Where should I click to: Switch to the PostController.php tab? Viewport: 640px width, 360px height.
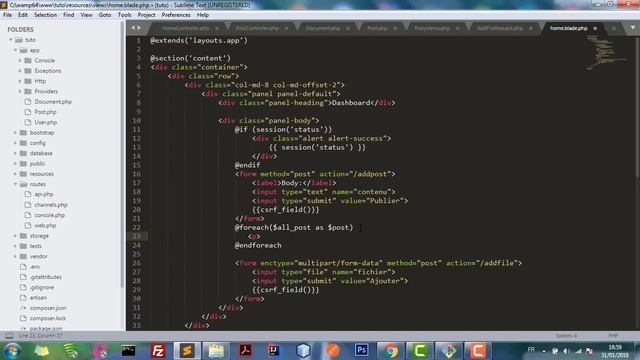click(257, 28)
